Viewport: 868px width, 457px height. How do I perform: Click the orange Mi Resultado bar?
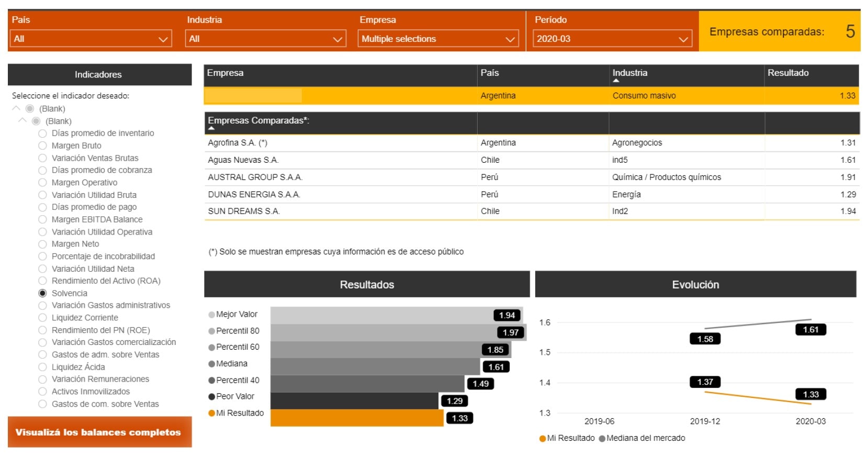(x=357, y=418)
